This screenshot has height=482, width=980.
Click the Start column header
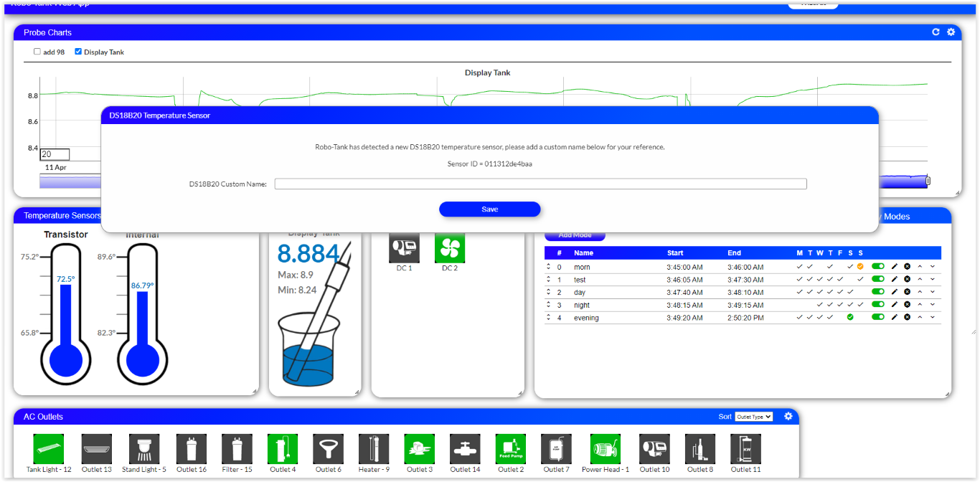click(x=675, y=253)
